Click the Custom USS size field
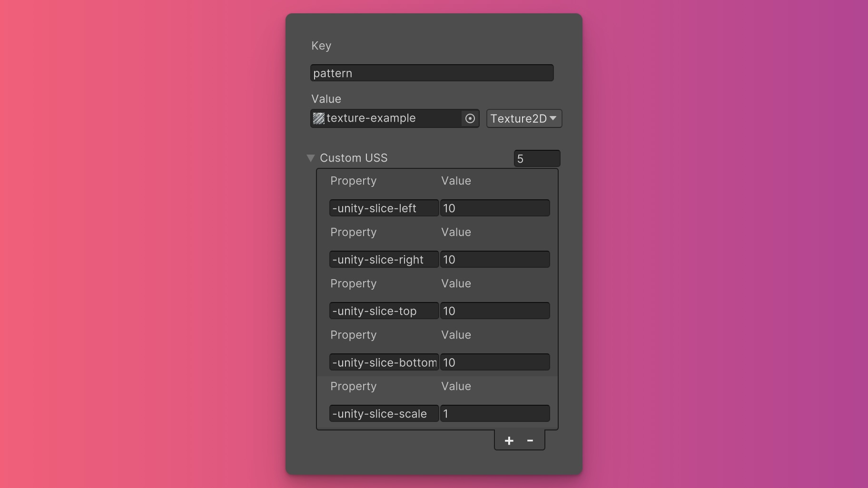Image resolution: width=868 pixels, height=488 pixels. 537,158
